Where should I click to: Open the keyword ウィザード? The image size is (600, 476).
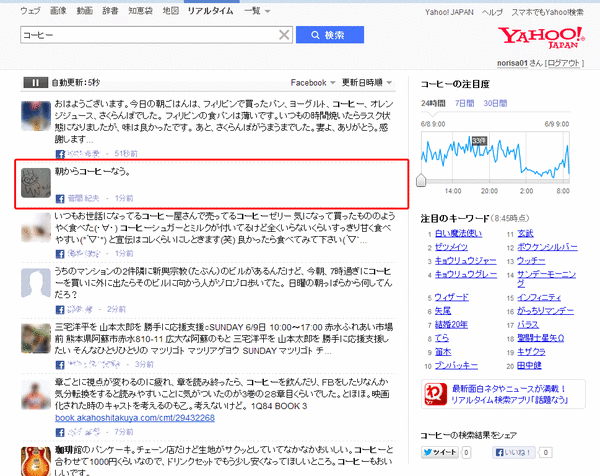(452, 297)
